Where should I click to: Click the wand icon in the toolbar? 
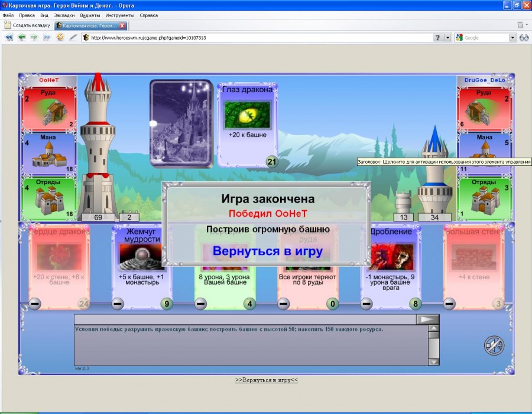(x=73, y=37)
